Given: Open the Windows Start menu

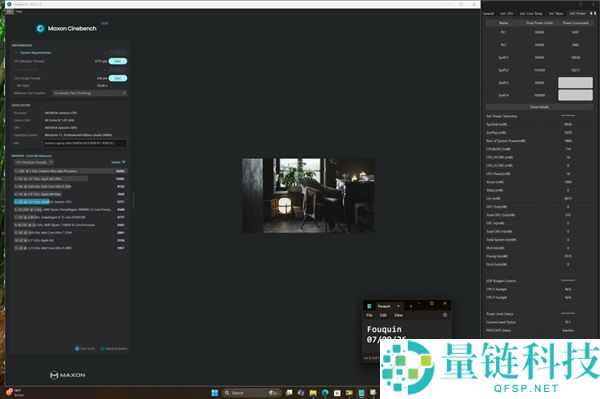Looking at the screenshot, I should pyautogui.click(x=215, y=393).
